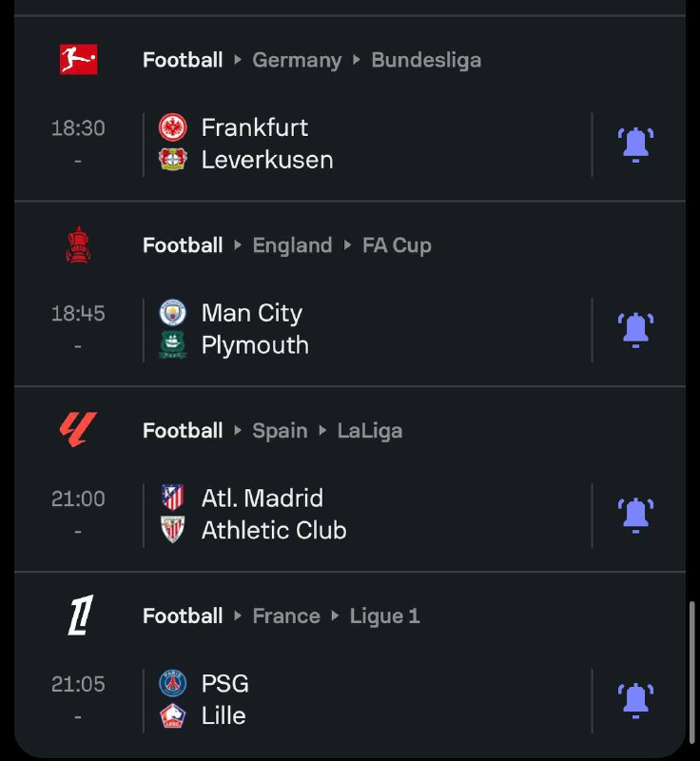Viewport: 700px width, 761px height.
Task: Select the Leverkusen team name
Action: click(267, 160)
